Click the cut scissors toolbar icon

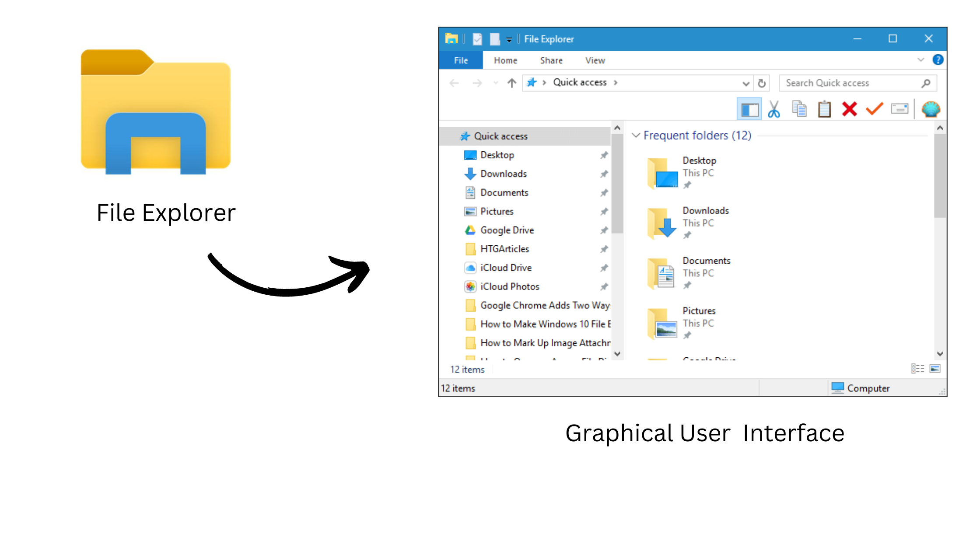(x=774, y=109)
